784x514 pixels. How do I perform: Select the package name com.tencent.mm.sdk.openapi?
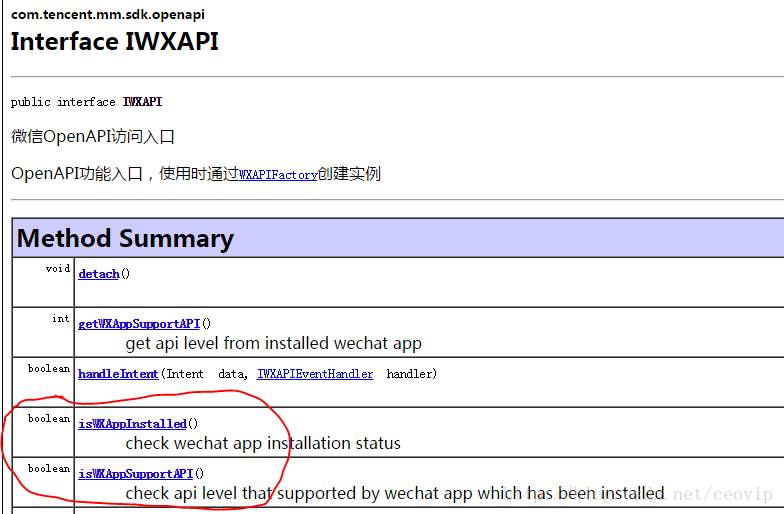point(108,14)
